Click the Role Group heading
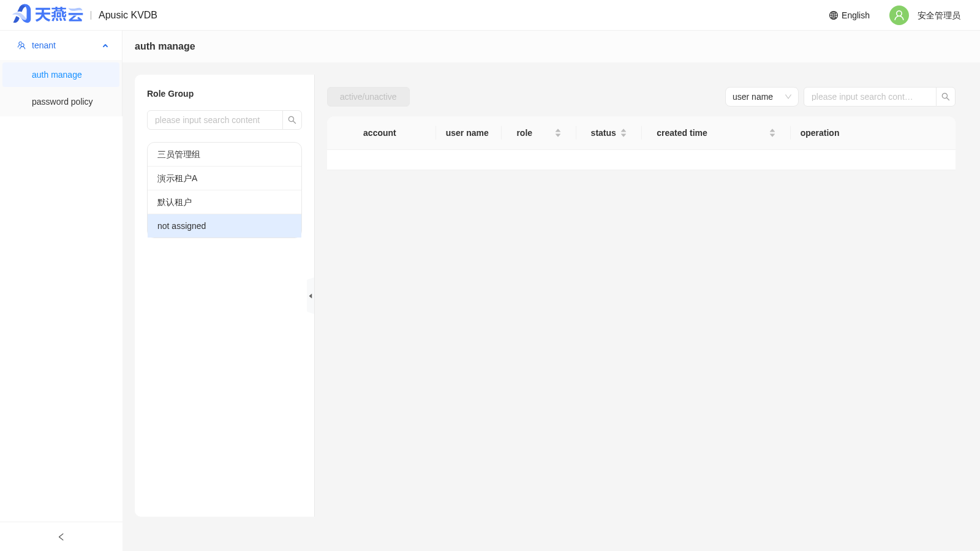Screen dimensions: 980x551 (x=170, y=94)
